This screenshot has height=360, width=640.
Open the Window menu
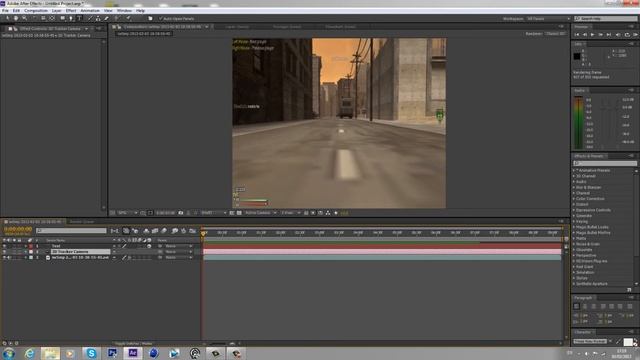[x=124, y=11]
